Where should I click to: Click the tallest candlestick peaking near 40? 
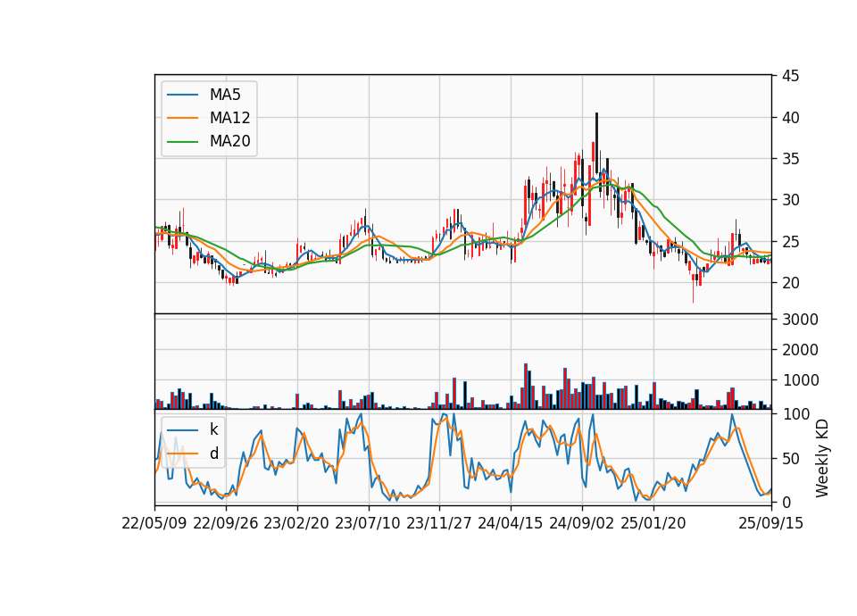point(596,145)
